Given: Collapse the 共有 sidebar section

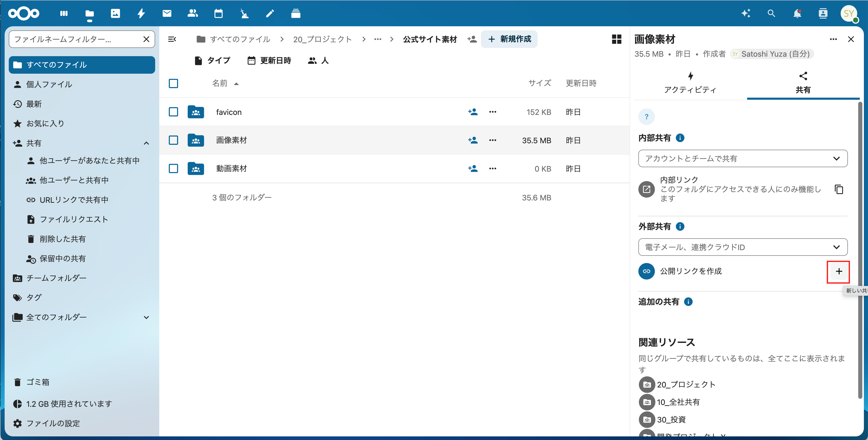Looking at the screenshot, I should click(146, 143).
